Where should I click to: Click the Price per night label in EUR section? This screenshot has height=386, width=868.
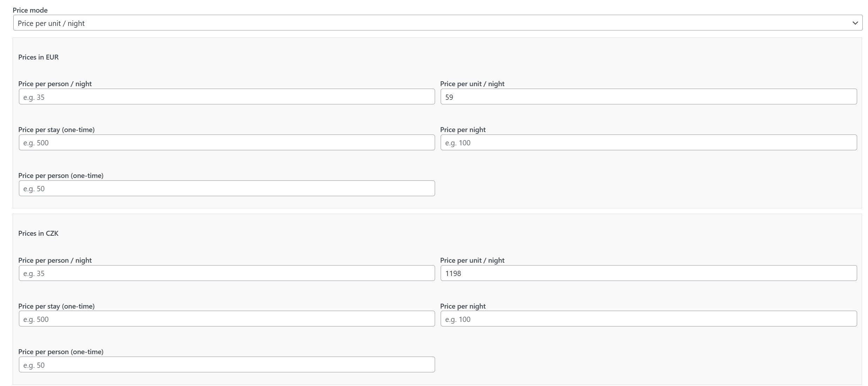(463, 129)
